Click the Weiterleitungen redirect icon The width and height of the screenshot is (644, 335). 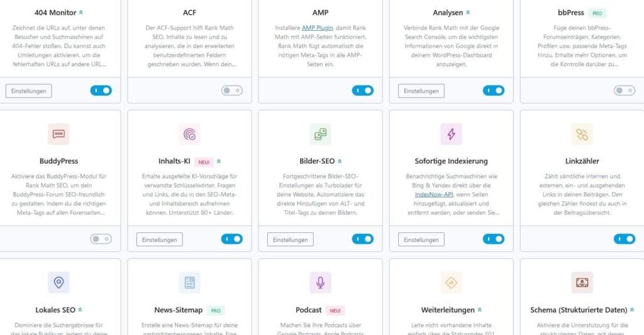point(451,283)
